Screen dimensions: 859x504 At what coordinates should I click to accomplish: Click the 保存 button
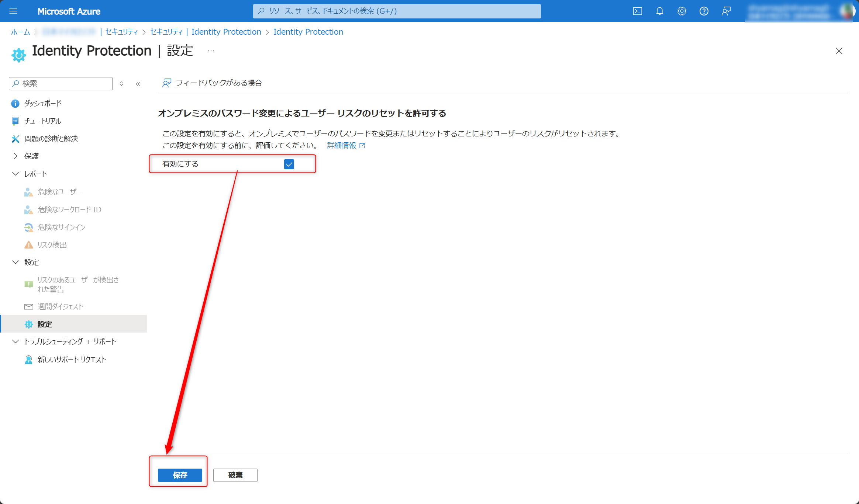(180, 475)
